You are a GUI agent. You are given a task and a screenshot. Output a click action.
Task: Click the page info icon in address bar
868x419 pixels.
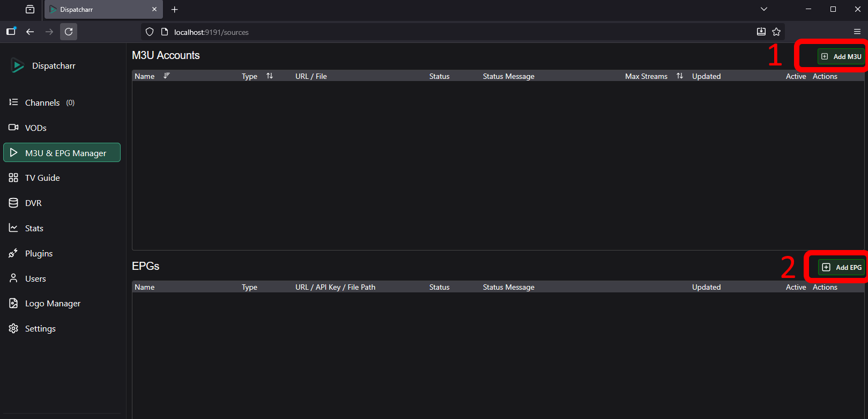165,32
